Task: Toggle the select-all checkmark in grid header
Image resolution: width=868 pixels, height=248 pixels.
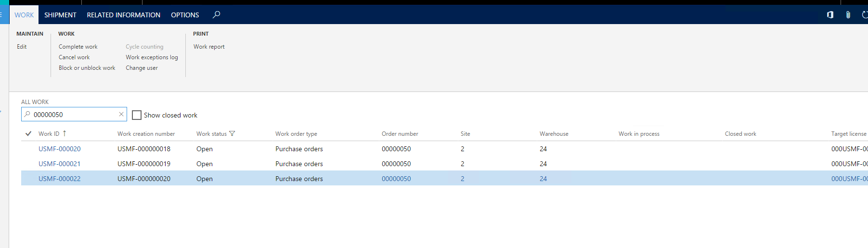Action: pos(28,133)
